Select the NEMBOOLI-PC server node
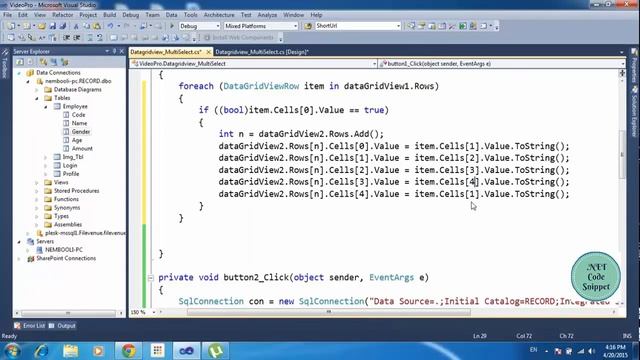 [64, 250]
